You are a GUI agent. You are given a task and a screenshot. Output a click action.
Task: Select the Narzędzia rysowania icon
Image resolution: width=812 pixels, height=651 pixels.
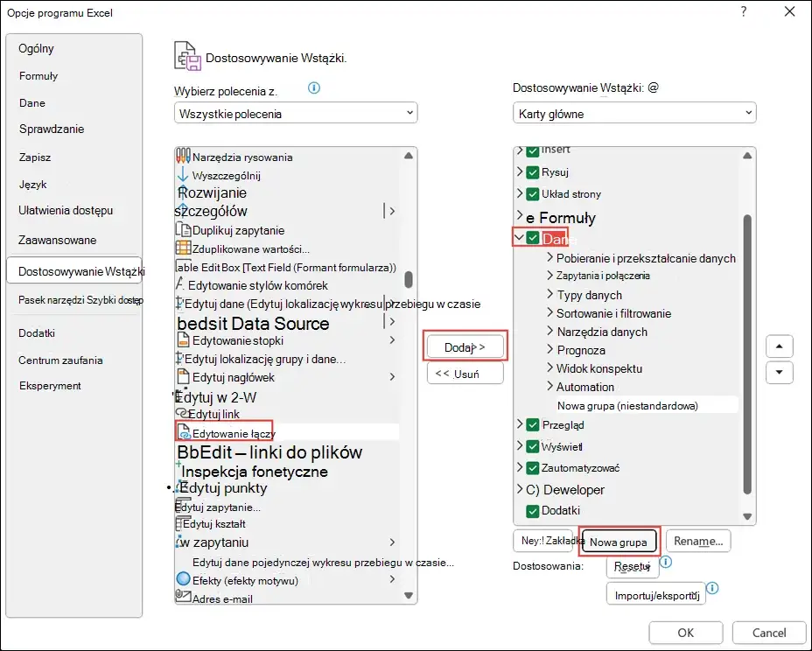pos(183,157)
